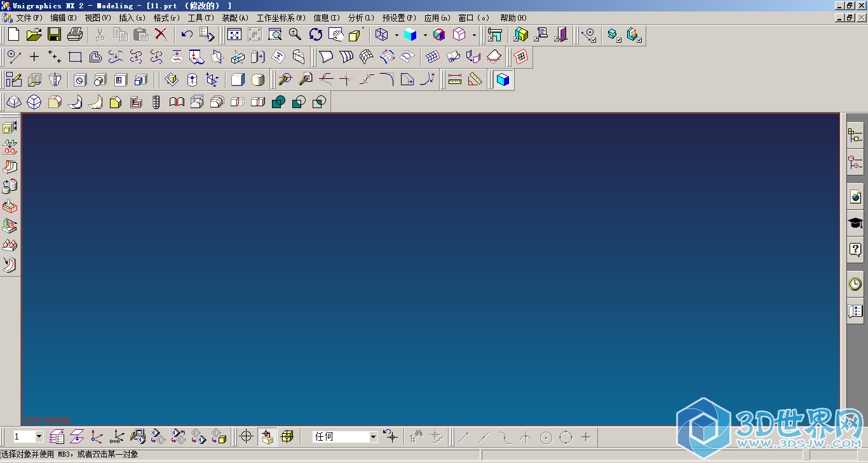This screenshot has width=868, height=463.
Task: Open the Assembly Navigator side tab
Action: [855, 135]
